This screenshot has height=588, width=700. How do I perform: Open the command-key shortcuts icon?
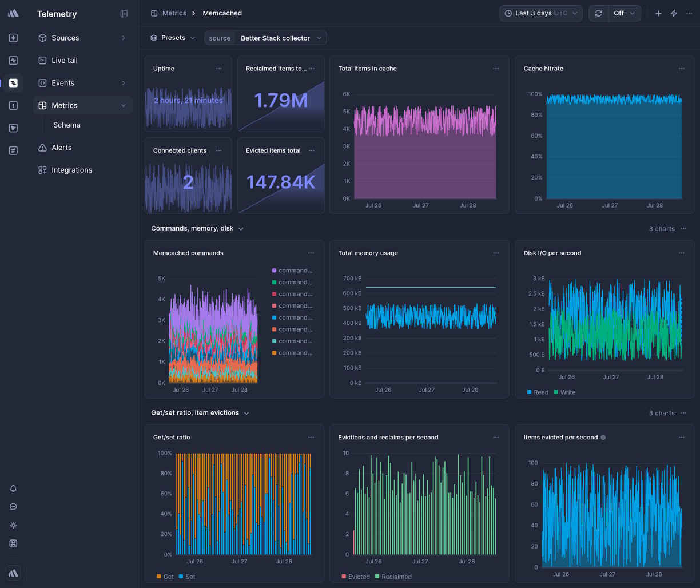13,543
